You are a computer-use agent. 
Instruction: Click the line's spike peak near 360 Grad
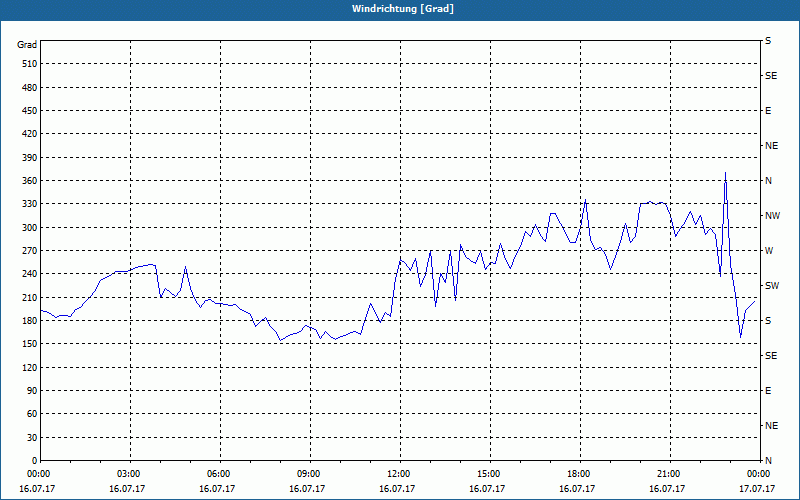725,173
